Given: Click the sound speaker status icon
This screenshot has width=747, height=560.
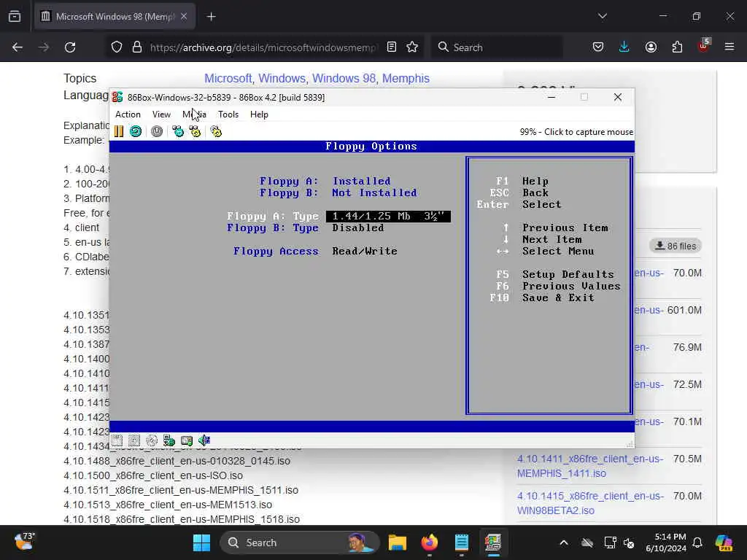Looking at the screenshot, I should point(204,440).
